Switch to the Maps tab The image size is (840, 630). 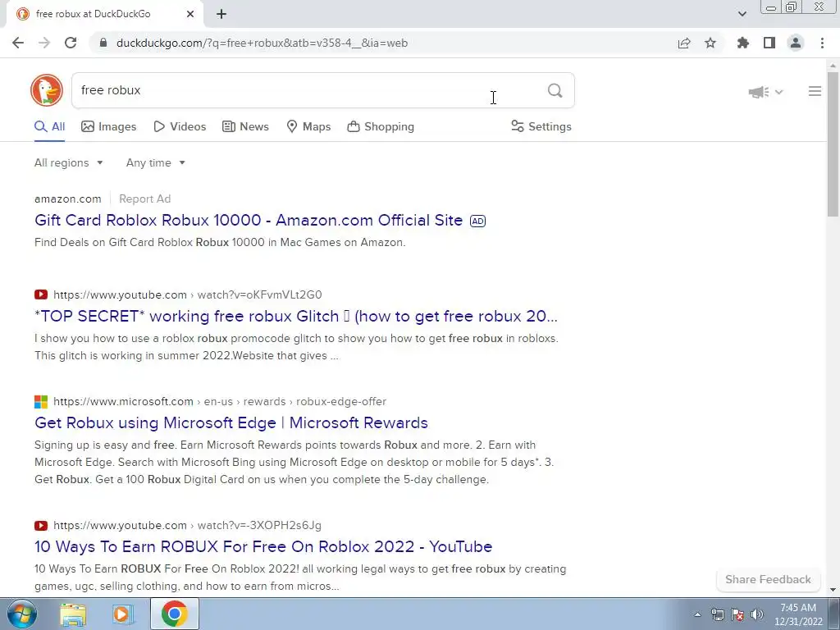point(308,126)
